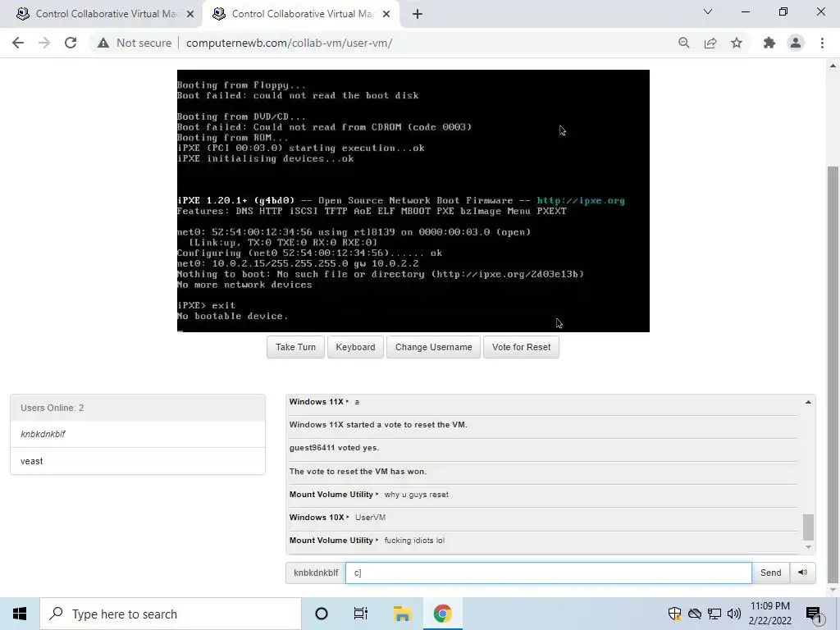Open the Extensions puzzle icon
840x630 pixels.
coord(769,43)
